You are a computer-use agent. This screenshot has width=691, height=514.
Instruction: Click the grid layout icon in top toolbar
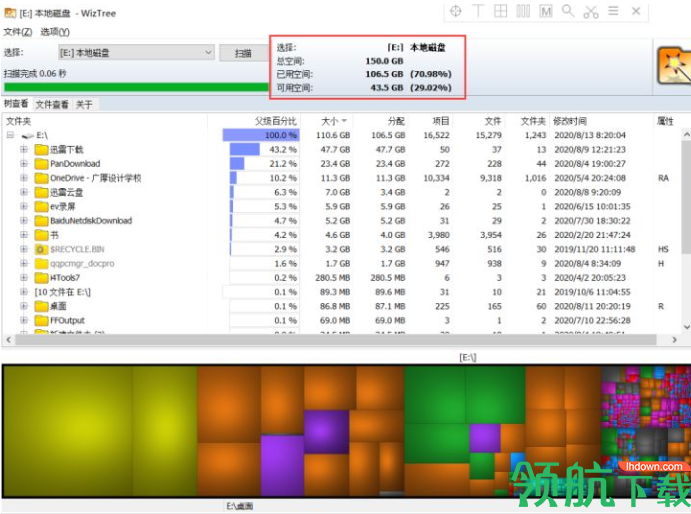(x=500, y=11)
